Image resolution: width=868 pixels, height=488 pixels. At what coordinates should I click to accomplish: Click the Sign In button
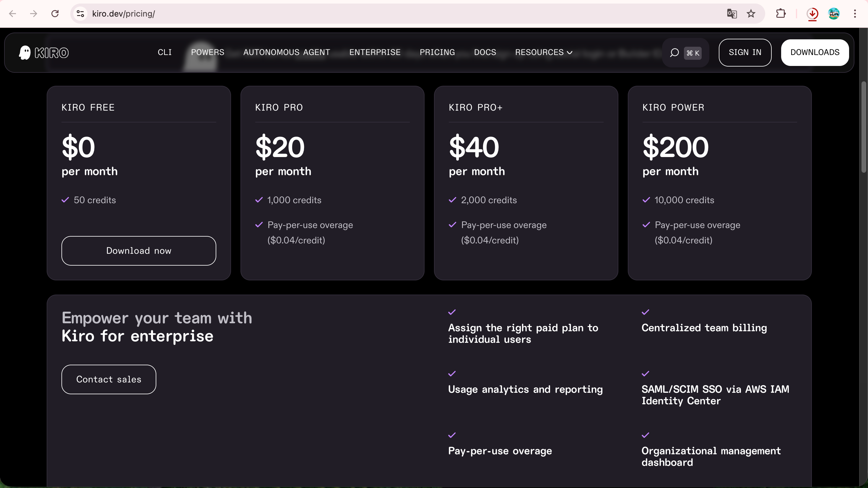point(745,52)
